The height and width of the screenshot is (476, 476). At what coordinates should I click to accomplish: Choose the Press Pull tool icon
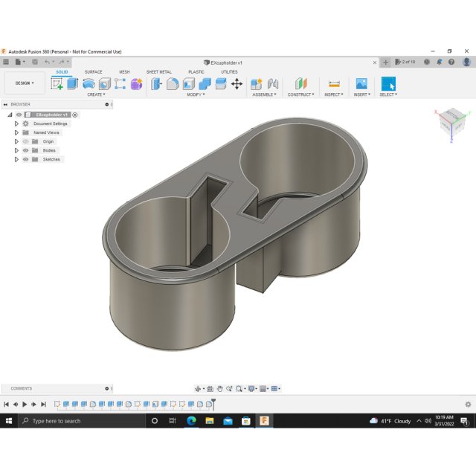point(156,84)
